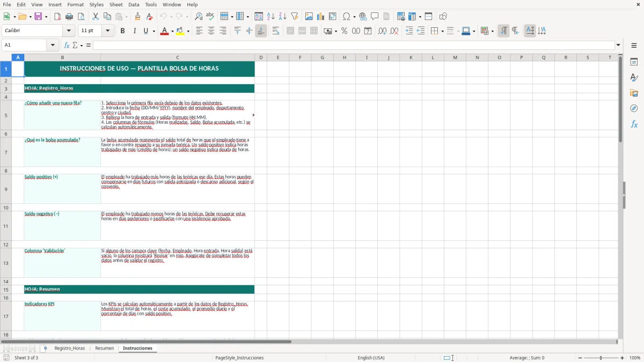Clear direct formatting icon
Screen dimensions: 644x362
pos(150,17)
